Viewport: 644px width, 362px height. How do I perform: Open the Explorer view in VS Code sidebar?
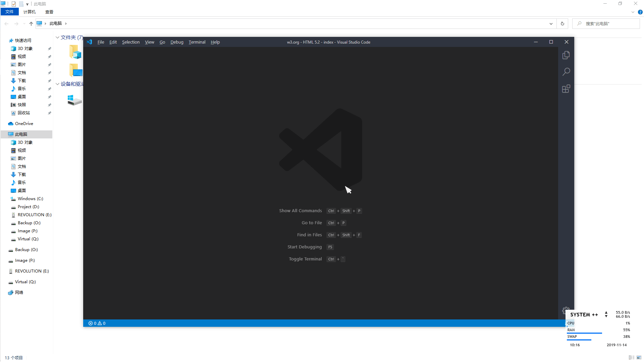click(x=566, y=55)
